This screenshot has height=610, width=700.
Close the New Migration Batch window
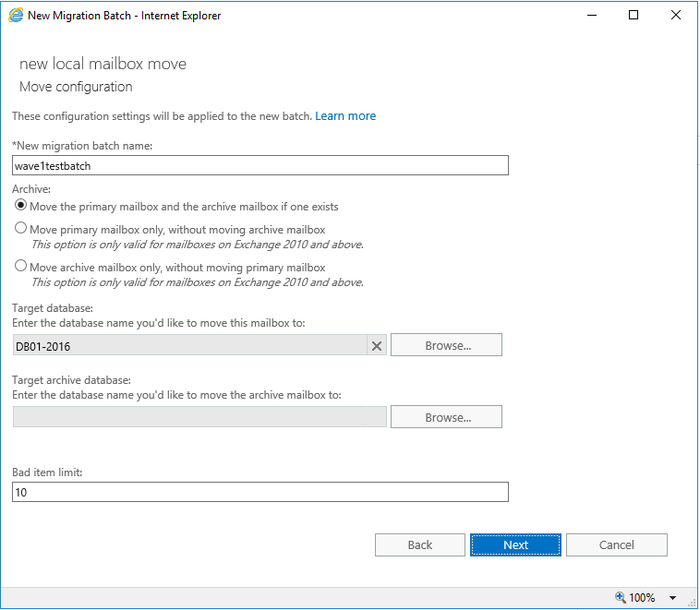point(676,15)
